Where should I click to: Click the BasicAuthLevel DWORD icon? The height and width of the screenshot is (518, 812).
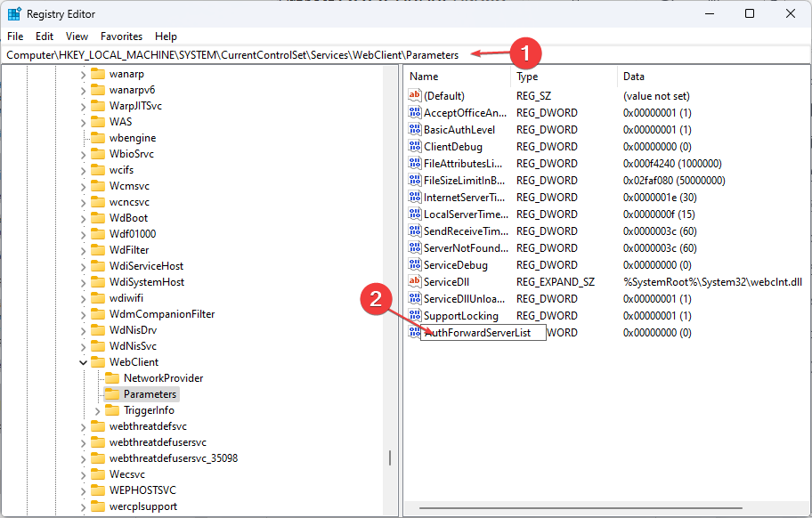(414, 129)
